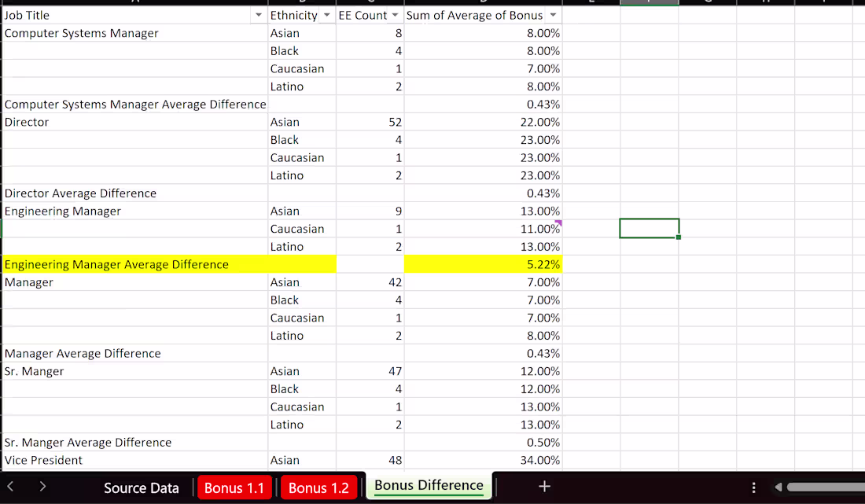The image size is (865, 504).
Task: Click the right sheet navigation arrow
Action: pyautogui.click(x=43, y=487)
